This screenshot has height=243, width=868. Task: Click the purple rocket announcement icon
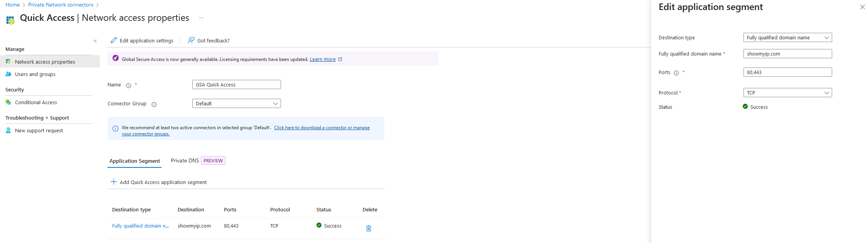[116, 58]
